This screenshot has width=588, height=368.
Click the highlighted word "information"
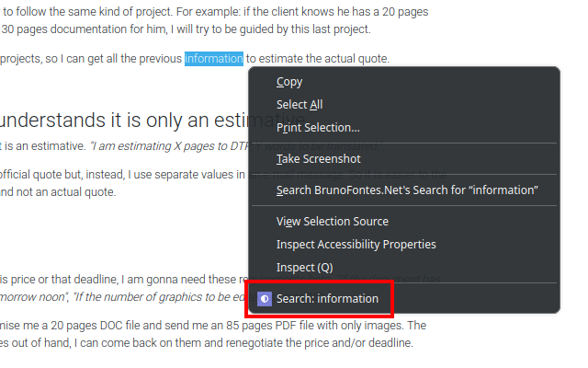(x=214, y=59)
